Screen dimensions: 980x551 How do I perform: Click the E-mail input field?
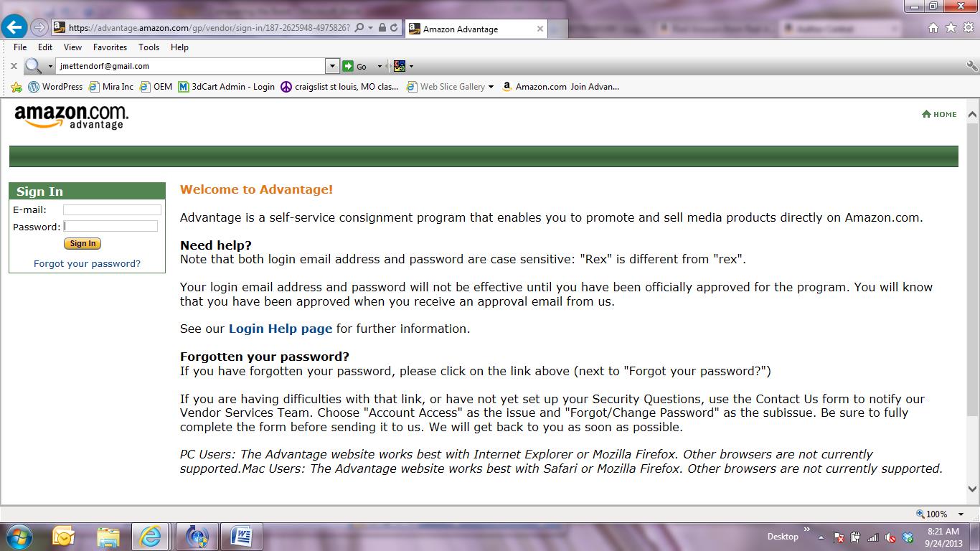click(112, 209)
